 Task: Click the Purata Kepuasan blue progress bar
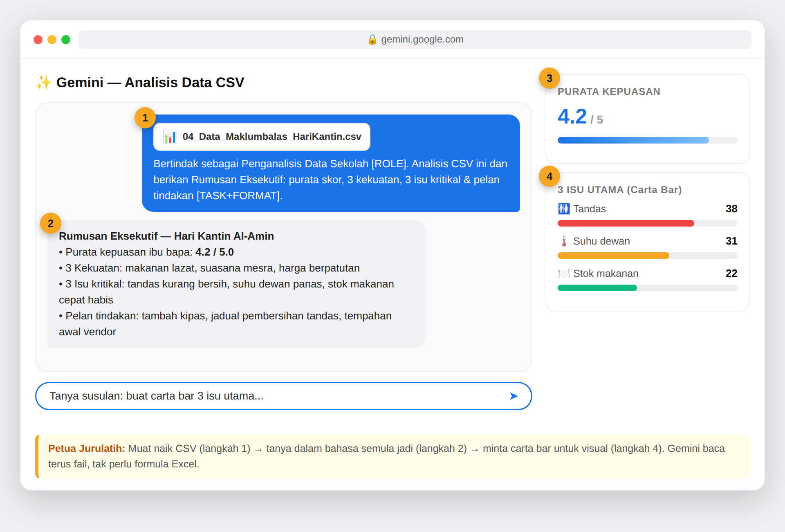633,140
